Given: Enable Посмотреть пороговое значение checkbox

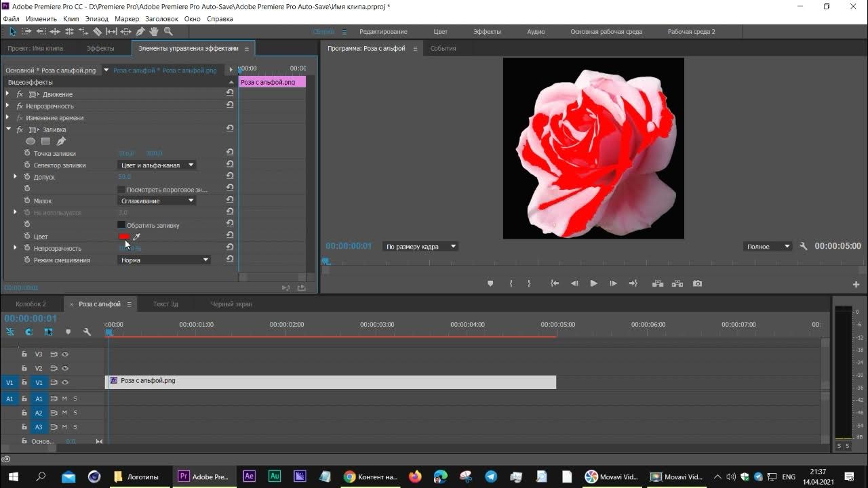Looking at the screenshot, I should 121,189.
